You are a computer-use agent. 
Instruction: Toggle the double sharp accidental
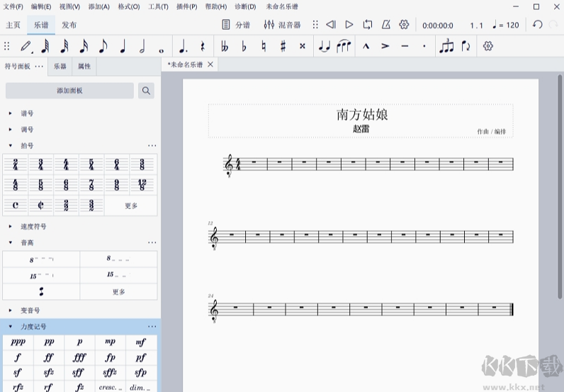click(303, 46)
